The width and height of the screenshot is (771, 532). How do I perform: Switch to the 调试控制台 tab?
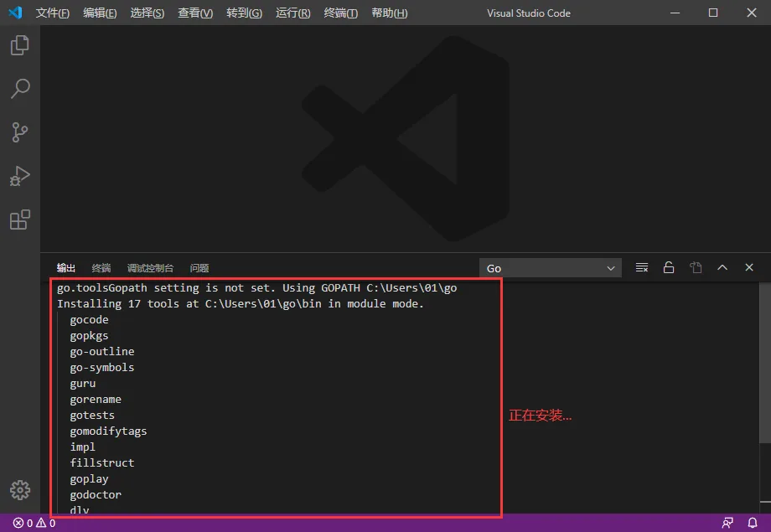pos(149,268)
